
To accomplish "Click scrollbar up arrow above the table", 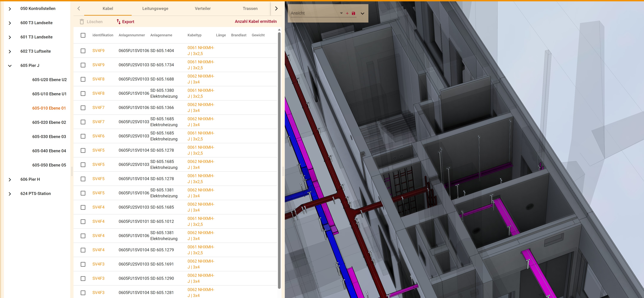I will point(279,30).
